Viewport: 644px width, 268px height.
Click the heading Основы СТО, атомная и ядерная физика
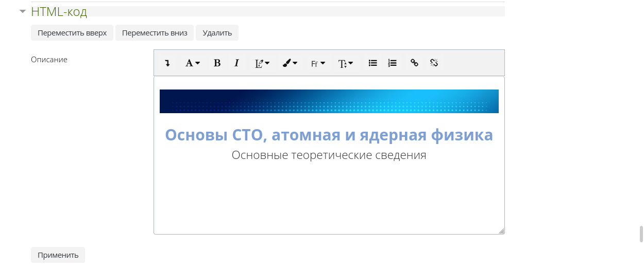pyautogui.click(x=329, y=135)
